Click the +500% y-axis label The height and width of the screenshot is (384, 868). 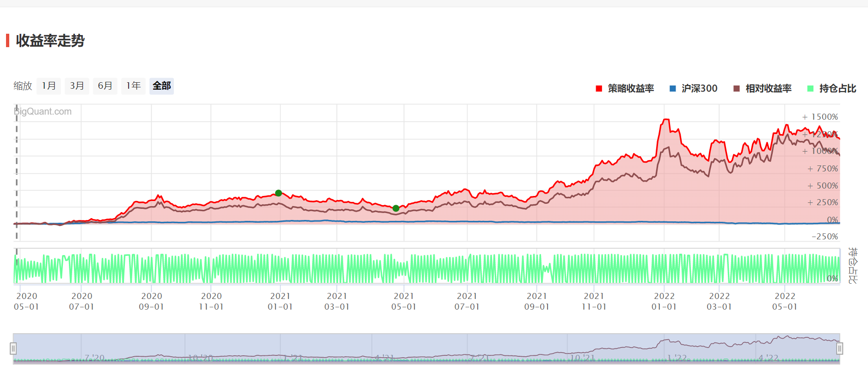pos(823,186)
